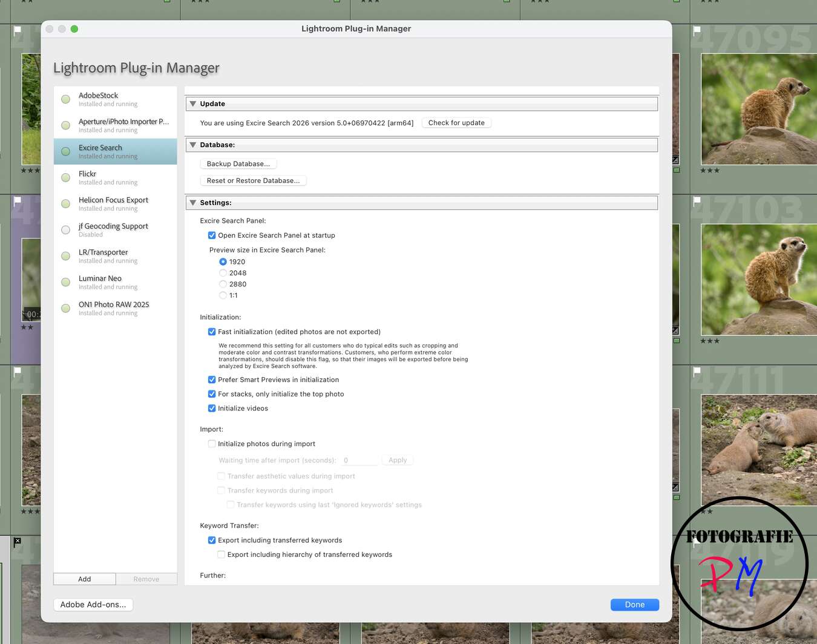This screenshot has width=817, height=644.
Task: Select Flickr plug-in in the list
Action: pos(115,177)
